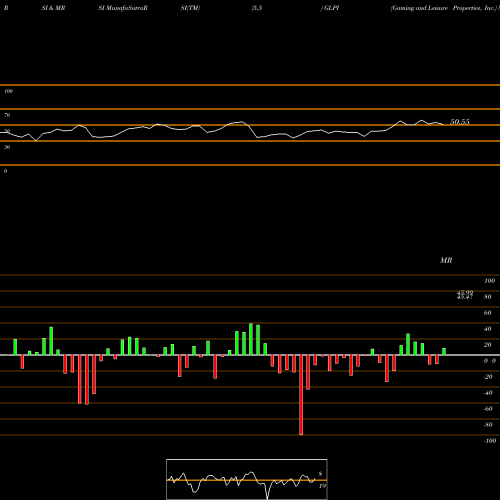The image size is (500, 500).
Task: Click the RSI value 50.55 label
Action: coord(460,122)
